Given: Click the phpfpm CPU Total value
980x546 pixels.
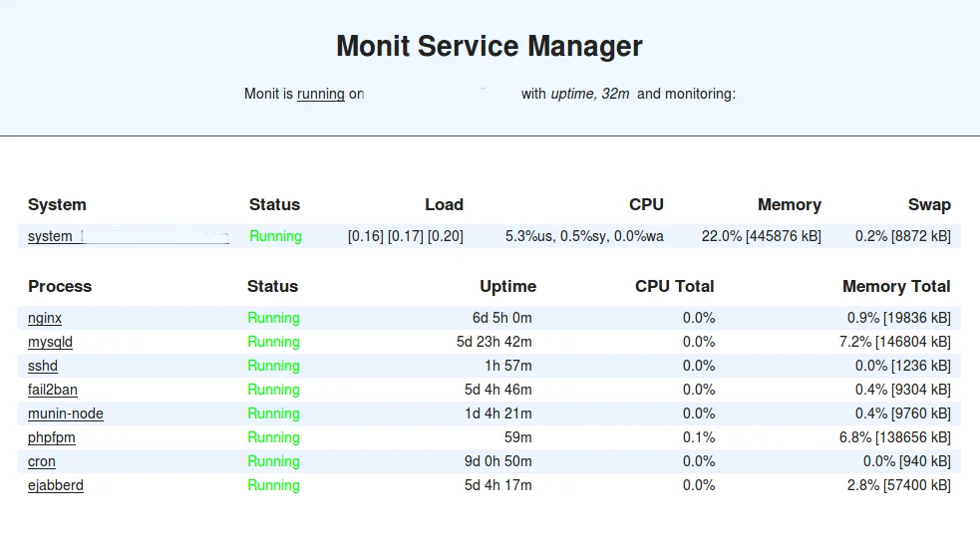Looking at the screenshot, I should coord(698,437).
